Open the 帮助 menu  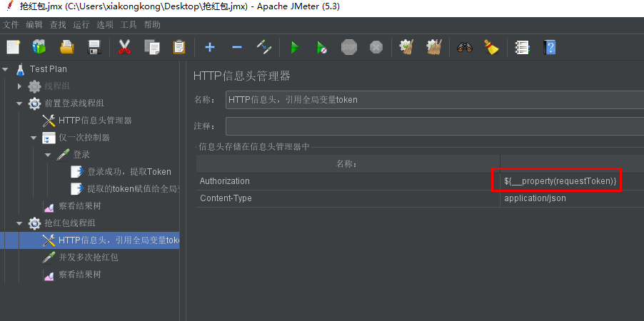[x=152, y=25]
